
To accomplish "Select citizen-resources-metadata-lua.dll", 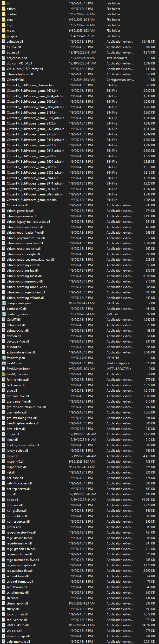I will click(30, 259).
